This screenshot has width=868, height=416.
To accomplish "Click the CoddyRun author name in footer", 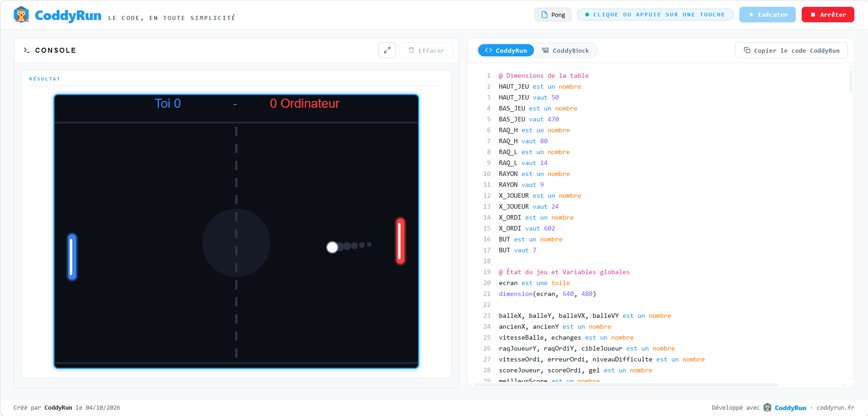I will click(58, 408).
